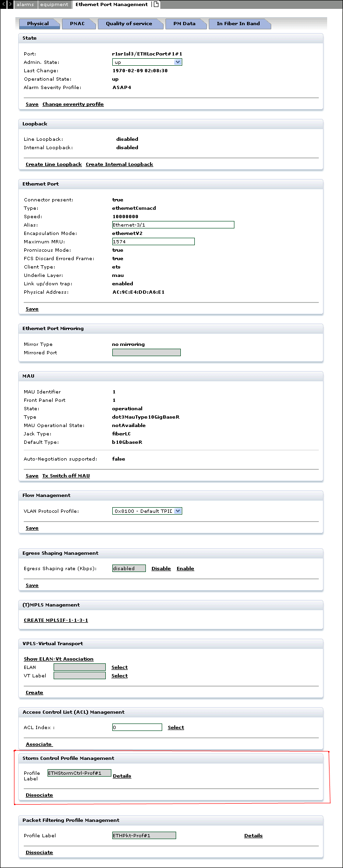Click Associate in ACL Management
Viewport: 343px width, 868px height.
pyautogui.click(x=39, y=744)
